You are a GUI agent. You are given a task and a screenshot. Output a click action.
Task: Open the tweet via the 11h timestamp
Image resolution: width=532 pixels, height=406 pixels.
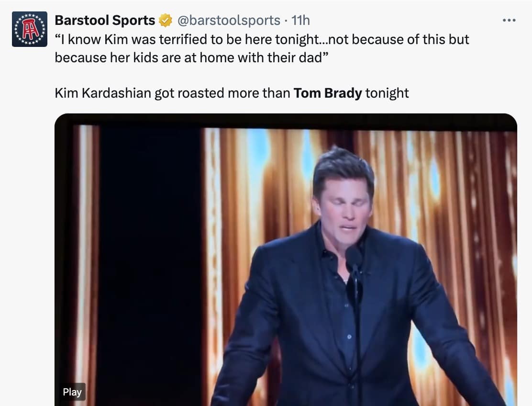click(x=301, y=21)
